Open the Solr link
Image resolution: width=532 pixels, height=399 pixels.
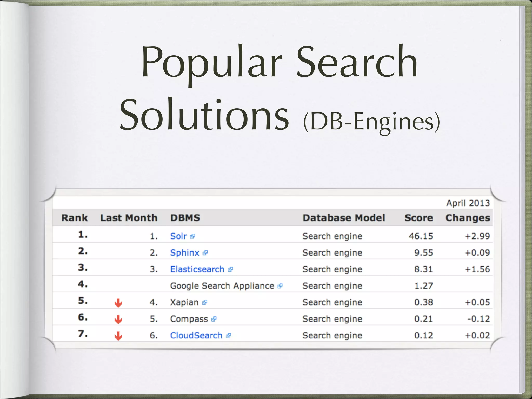coord(178,236)
